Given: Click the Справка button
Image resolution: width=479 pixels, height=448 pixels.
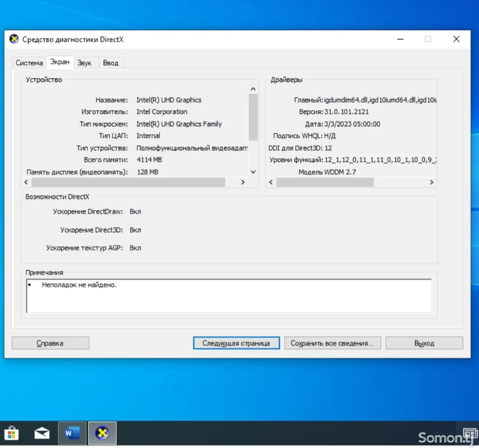Looking at the screenshot, I should tap(50, 343).
